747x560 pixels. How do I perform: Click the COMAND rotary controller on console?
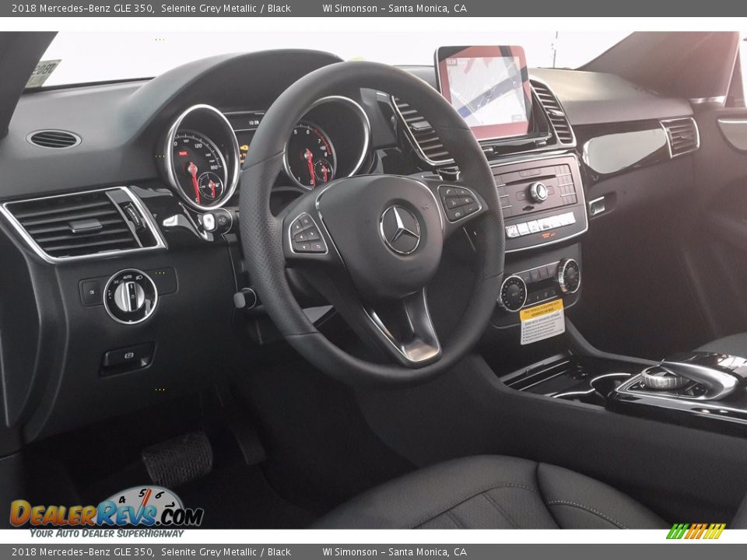click(664, 378)
